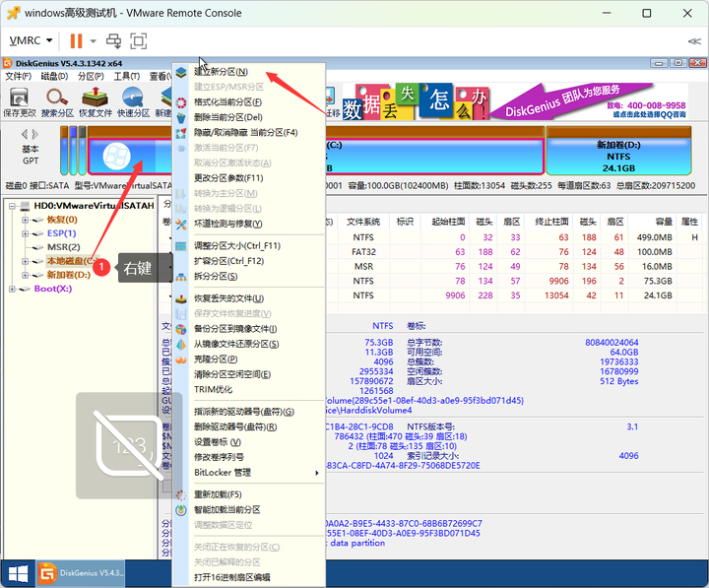The image size is (709, 588).
Task: Choose 删除驱动器号(盘符)(R) menu entry
Action: (249, 427)
